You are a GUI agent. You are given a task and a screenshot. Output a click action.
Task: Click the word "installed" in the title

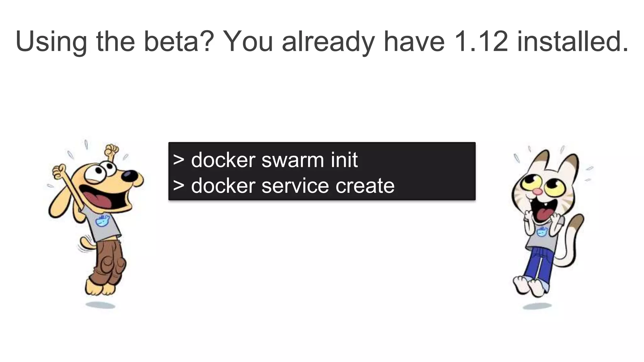(572, 41)
